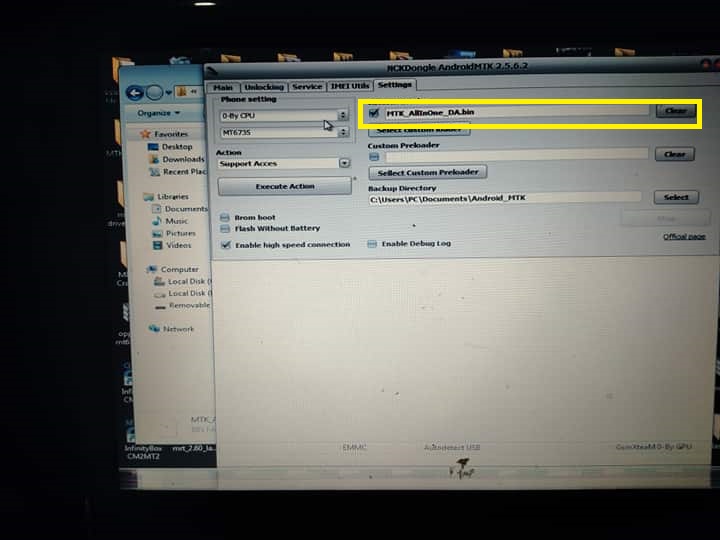Select Network in Explorer sidebar
The height and width of the screenshot is (540, 720).
(x=178, y=329)
